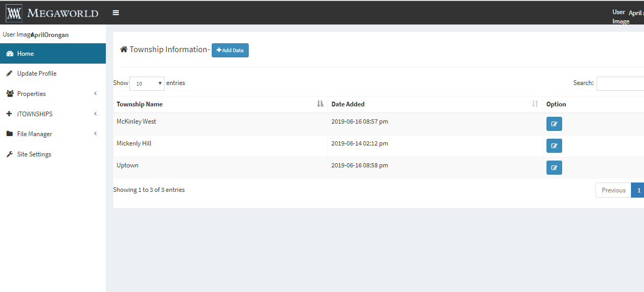The image size is (644, 292).
Task: Click 'Showing 1 to 3 of 3 entries'
Action: [149, 190]
